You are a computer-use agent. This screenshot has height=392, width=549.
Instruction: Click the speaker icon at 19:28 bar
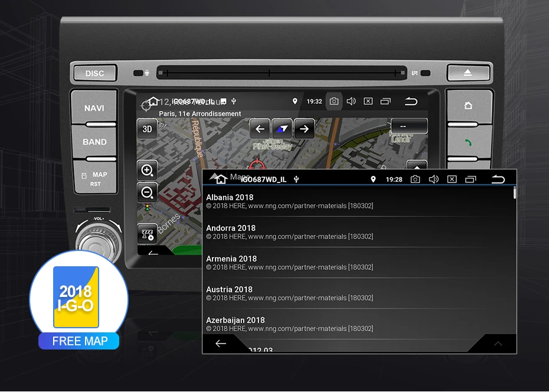[x=433, y=179]
